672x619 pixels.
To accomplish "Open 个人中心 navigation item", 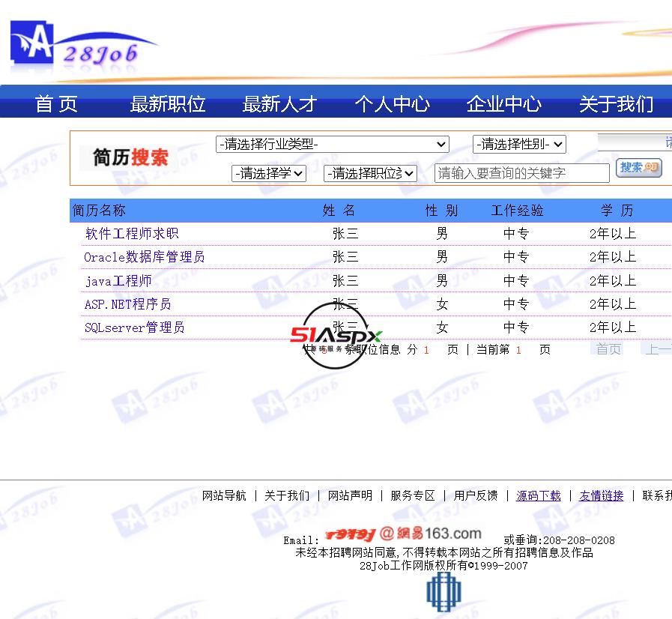I will click(x=392, y=103).
